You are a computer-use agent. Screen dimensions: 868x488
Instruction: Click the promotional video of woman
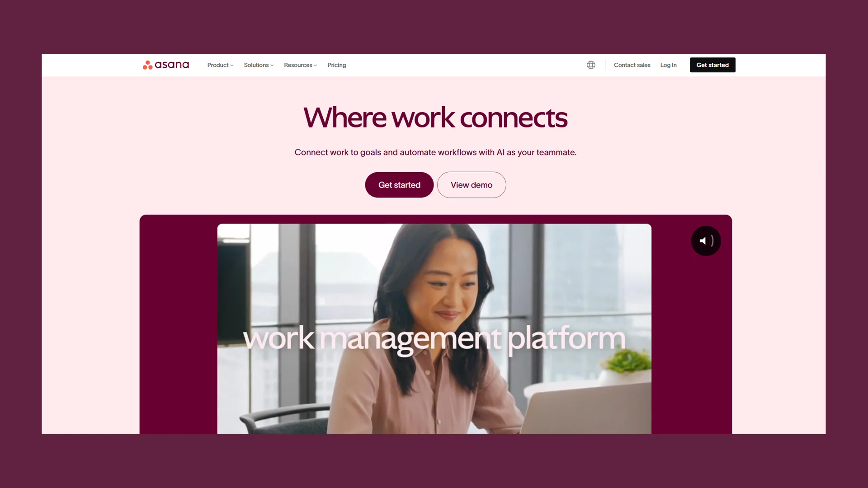coord(434,329)
